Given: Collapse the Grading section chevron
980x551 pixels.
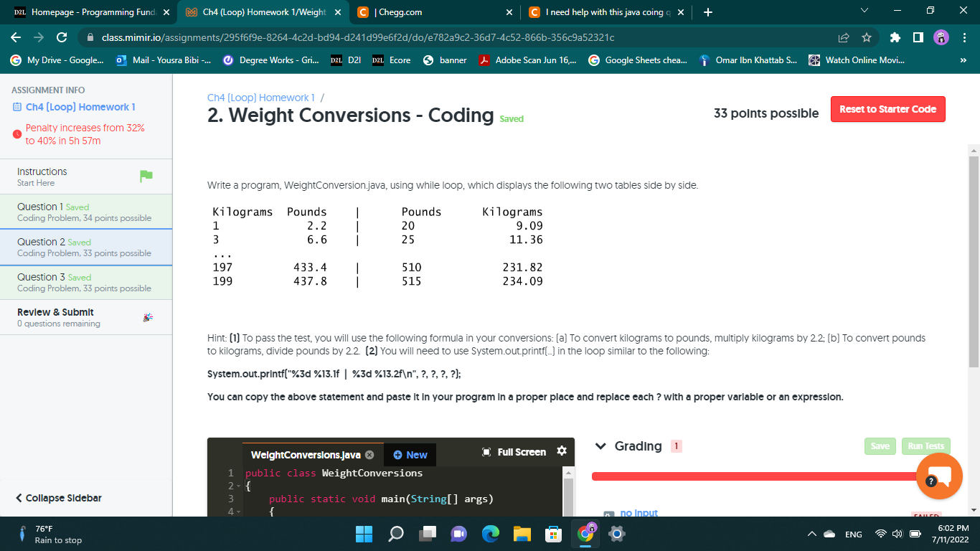Looking at the screenshot, I should pos(601,446).
